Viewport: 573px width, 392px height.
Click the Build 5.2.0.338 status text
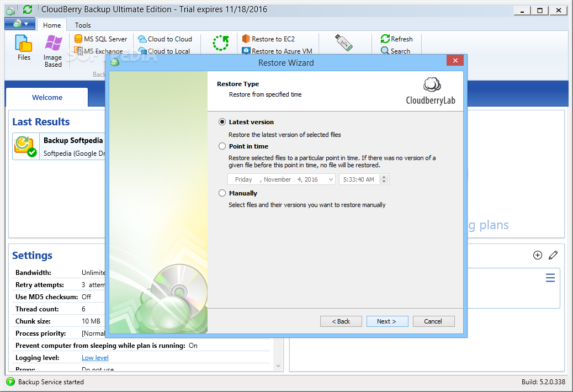[543, 382]
